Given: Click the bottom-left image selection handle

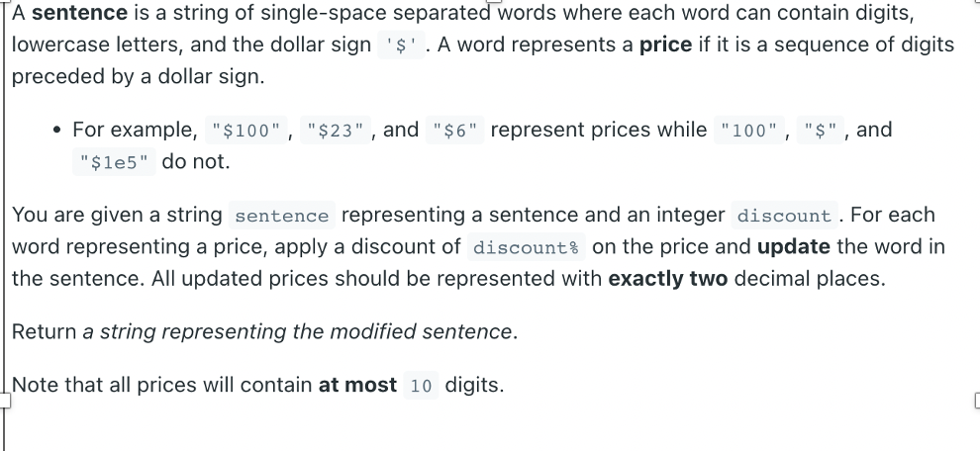Looking at the screenshot, I should tap(4, 400).
